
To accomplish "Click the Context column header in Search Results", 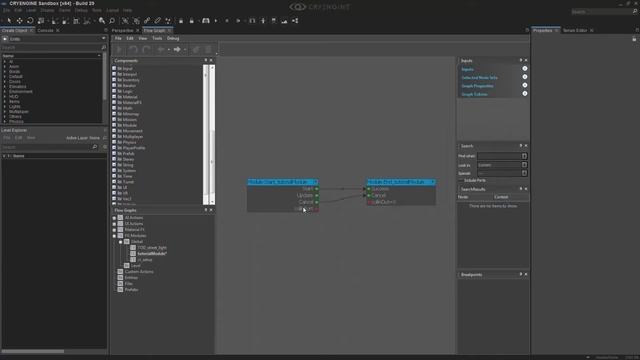I will click(501, 197).
